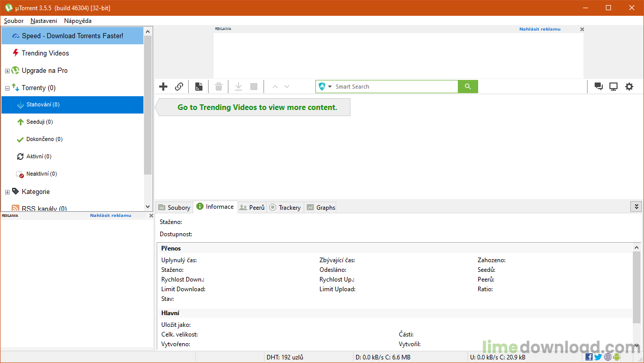This screenshot has width=644, height=363.
Task: Click the Limit Download: label
Action: click(183, 289)
